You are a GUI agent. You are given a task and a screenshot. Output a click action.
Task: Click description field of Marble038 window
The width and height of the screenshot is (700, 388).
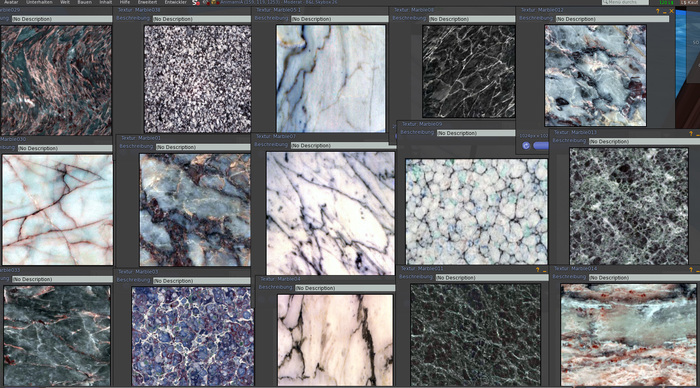click(x=202, y=19)
